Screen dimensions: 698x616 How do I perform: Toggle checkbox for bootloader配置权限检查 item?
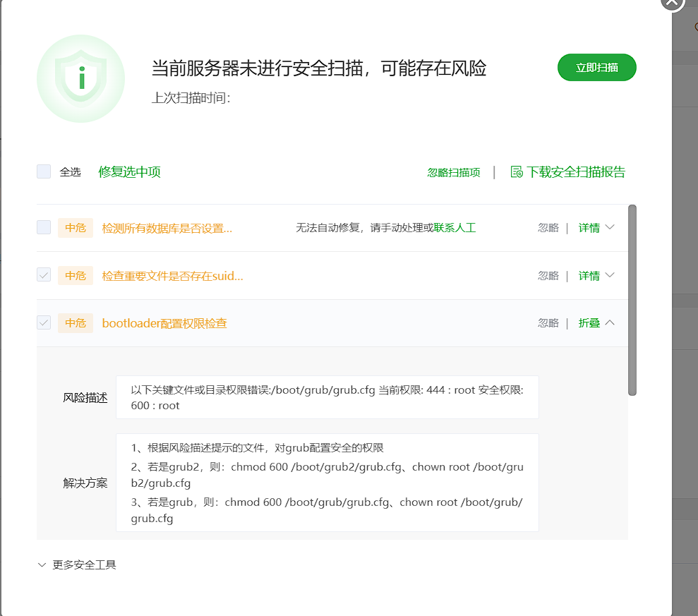(44, 322)
